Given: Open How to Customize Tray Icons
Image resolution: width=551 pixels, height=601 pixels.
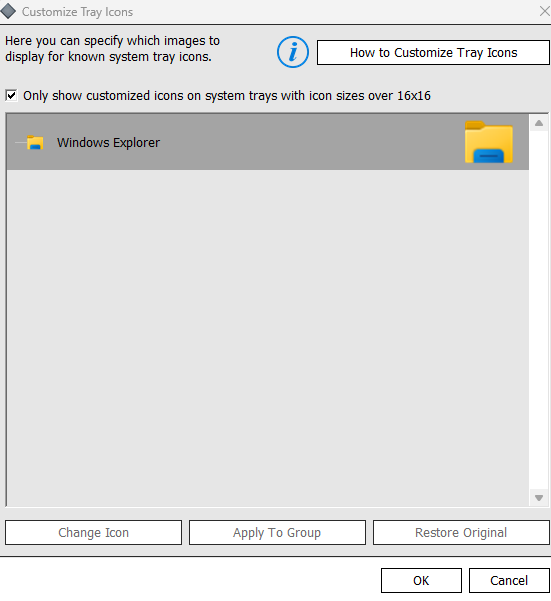Looking at the screenshot, I should pos(433,53).
